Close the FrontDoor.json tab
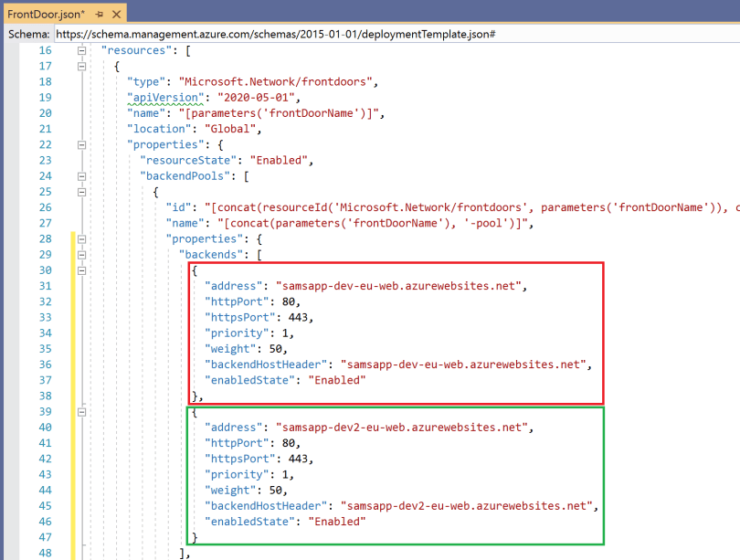740x560 pixels. (116, 15)
